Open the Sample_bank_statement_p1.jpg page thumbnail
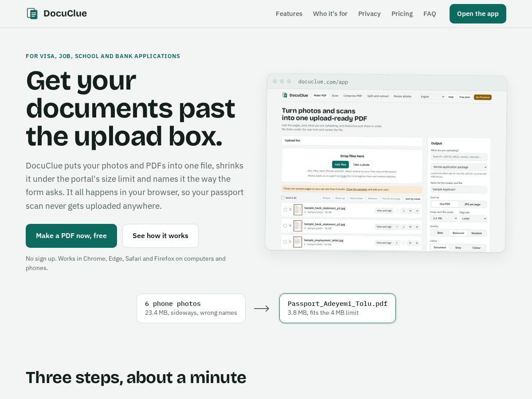The height and width of the screenshot is (399, 532). pos(298,210)
